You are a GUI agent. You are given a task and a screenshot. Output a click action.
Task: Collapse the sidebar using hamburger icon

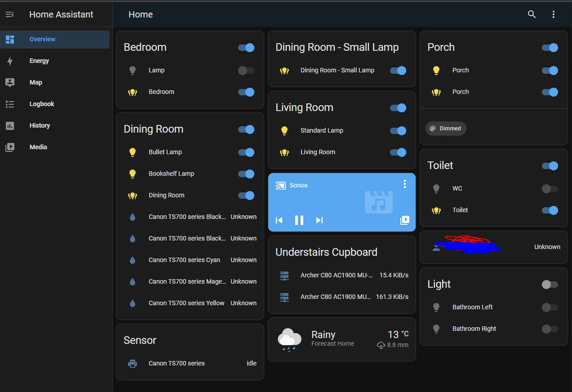pos(10,14)
